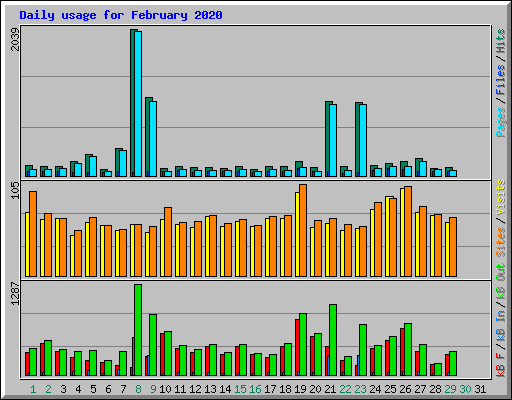Click the red kB F bar for day 10
512x400 pixels.
[x=162, y=354]
